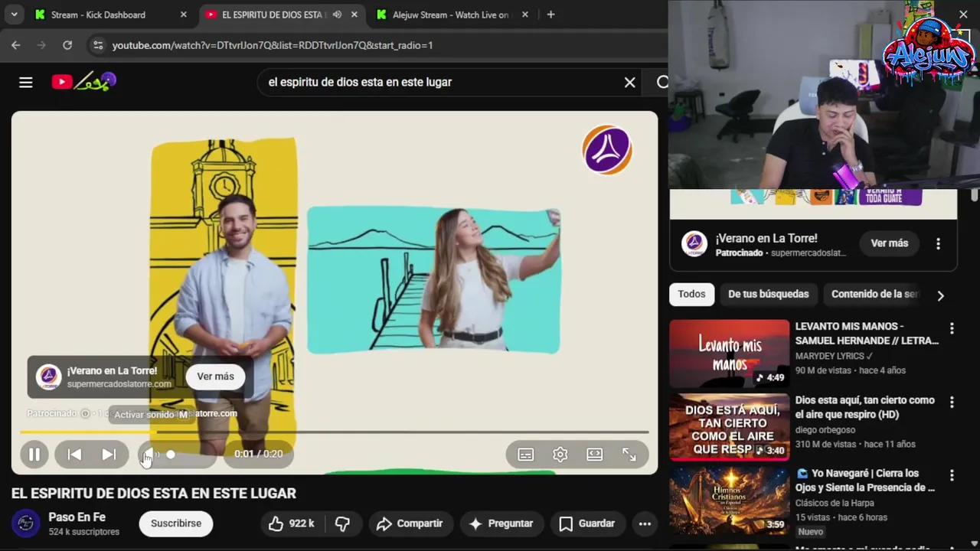
Task: Seek on the video progress bar
Action: [x=335, y=432]
